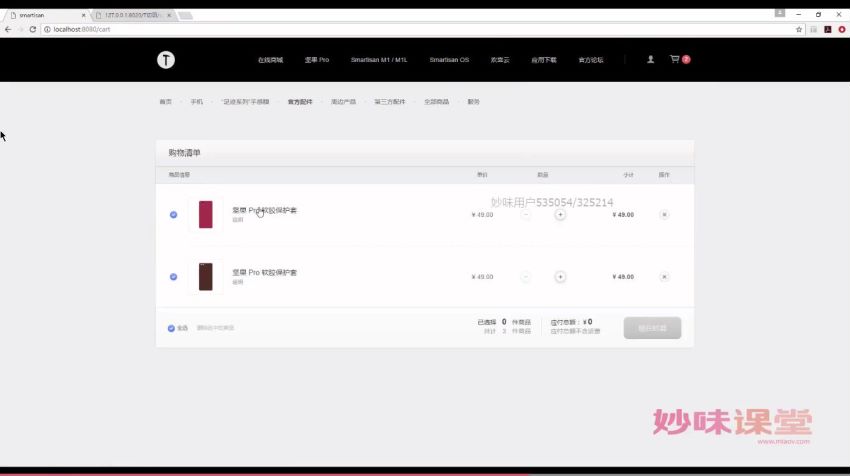Viewport: 850px width, 476px height.
Task: Open 足迹系列 手感膜 sub navigation link
Action: coord(246,102)
